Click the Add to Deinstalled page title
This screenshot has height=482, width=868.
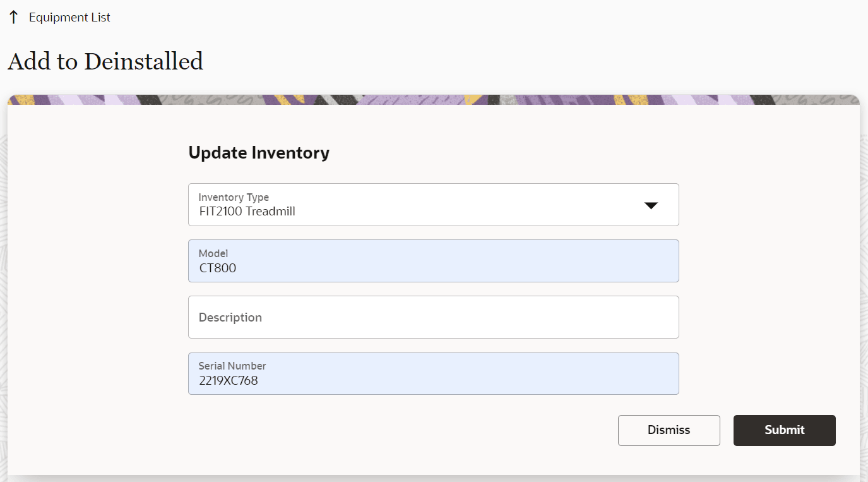105,61
